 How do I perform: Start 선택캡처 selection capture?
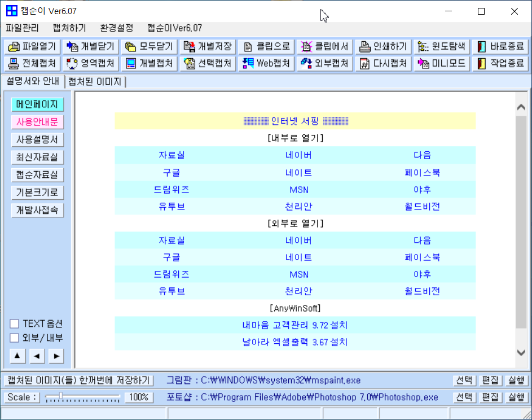208,63
